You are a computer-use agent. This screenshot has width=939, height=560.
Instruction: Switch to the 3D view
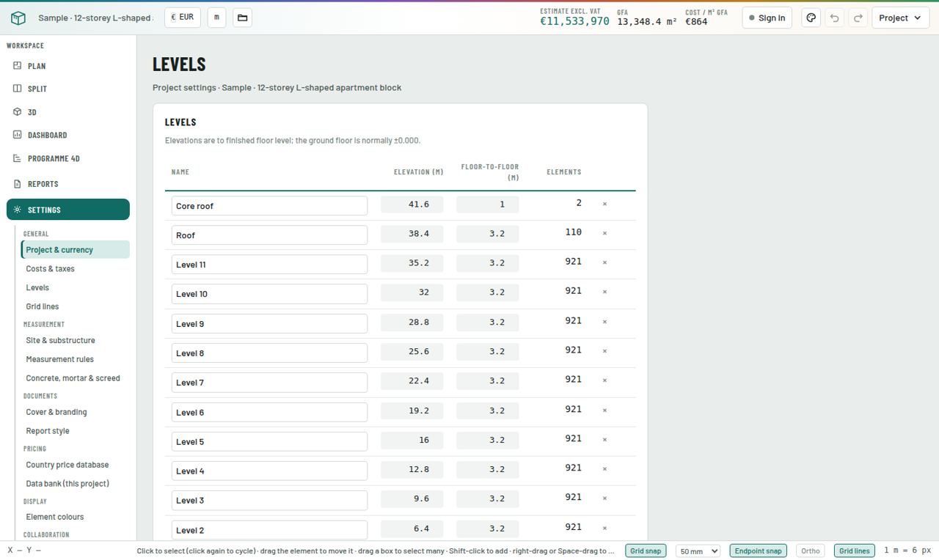point(68,112)
